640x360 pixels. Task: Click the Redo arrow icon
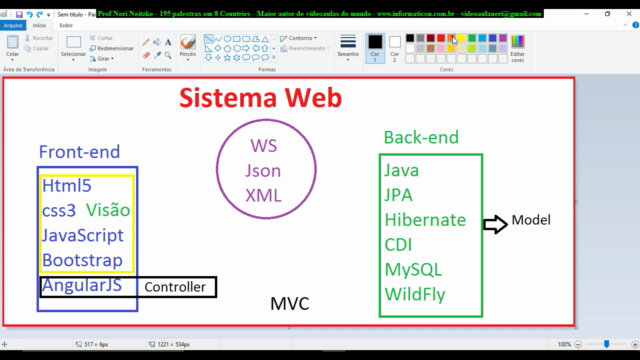(40, 14)
